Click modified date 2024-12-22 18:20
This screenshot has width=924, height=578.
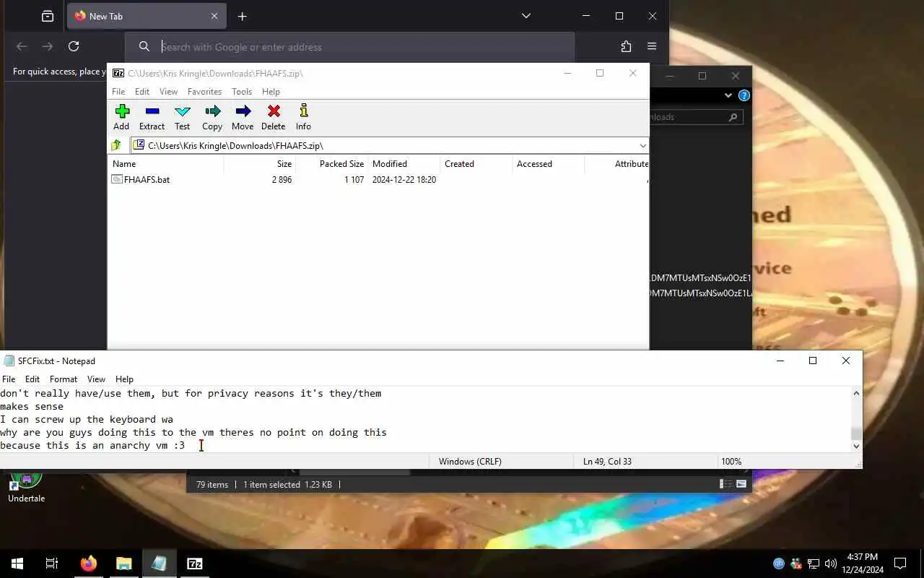pyautogui.click(x=404, y=179)
